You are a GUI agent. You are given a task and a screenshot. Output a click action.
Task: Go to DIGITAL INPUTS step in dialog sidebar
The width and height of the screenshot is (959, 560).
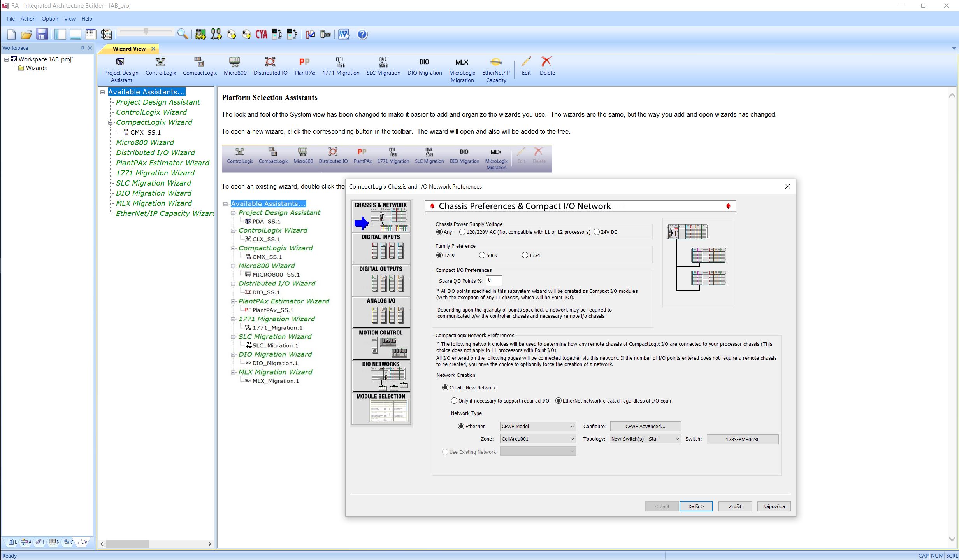(381, 248)
